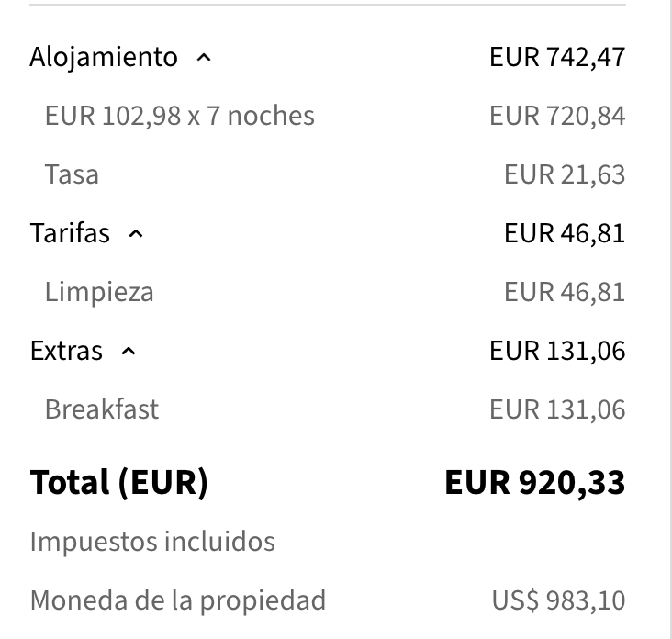Click the Limpieza line item label

click(x=99, y=292)
